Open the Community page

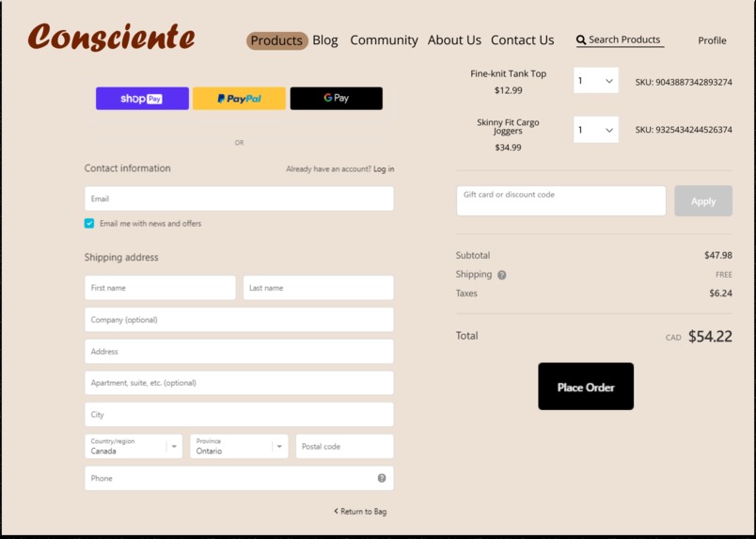coord(384,40)
